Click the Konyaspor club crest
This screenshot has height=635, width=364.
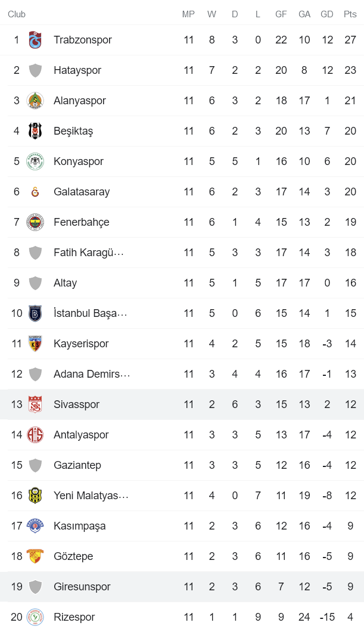pos(35,161)
